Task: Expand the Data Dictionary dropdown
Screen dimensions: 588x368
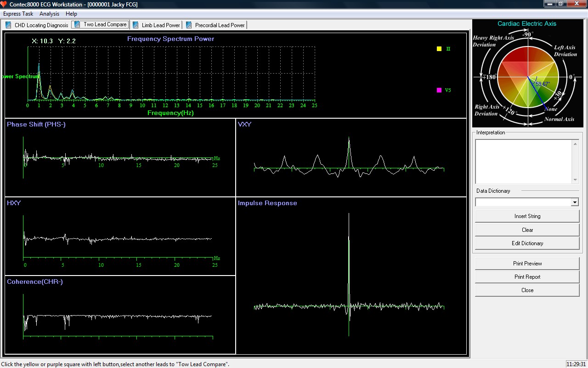Action: coord(574,202)
